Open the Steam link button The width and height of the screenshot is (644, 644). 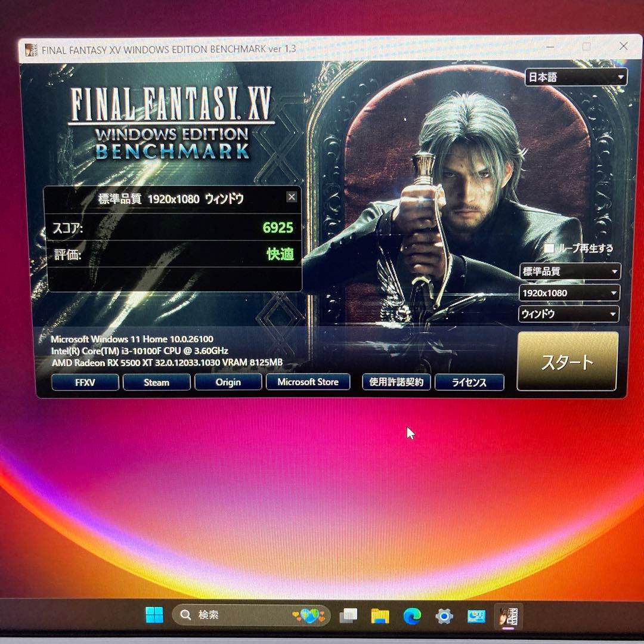coord(156,382)
